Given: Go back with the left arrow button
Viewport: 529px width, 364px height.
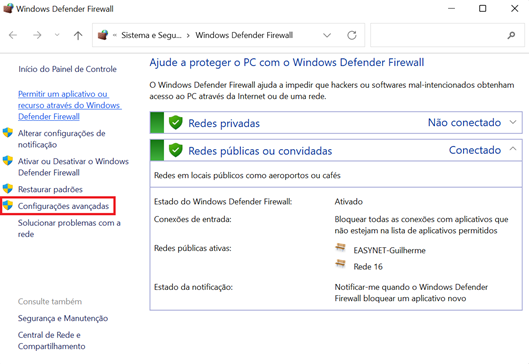Looking at the screenshot, I should point(13,35).
